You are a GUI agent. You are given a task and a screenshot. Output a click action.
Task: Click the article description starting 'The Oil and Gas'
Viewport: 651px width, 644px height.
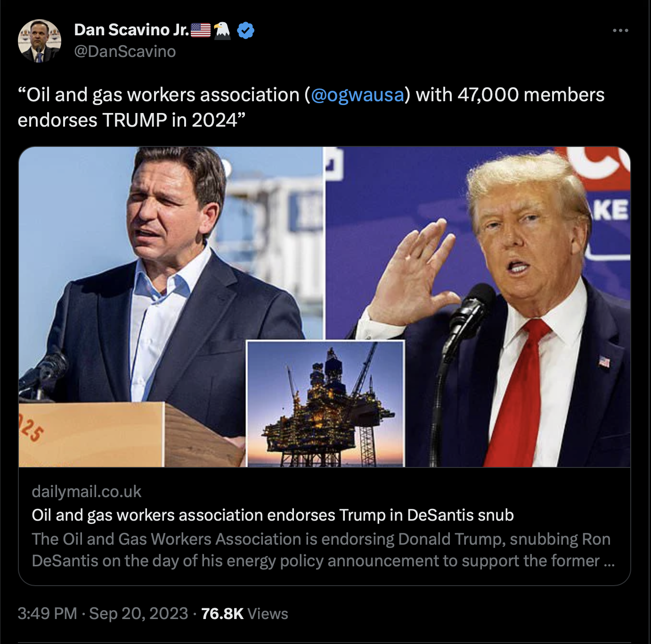(x=323, y=550)
